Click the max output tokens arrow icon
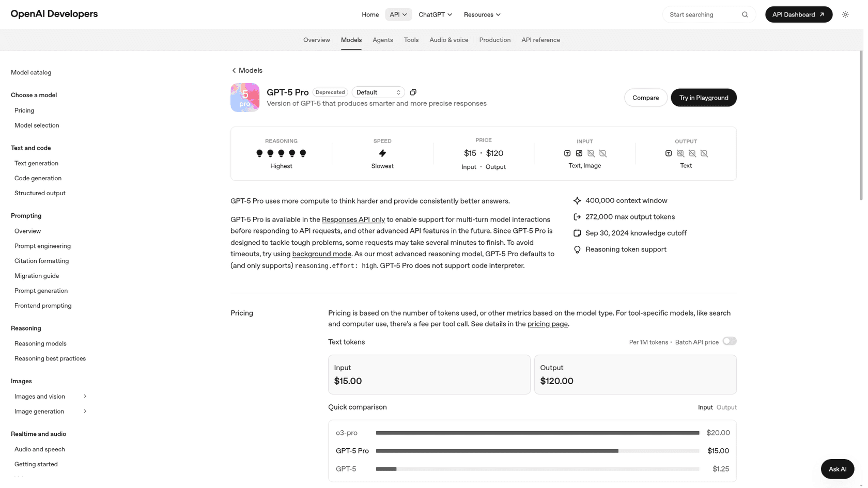 [x=577, y=217]
